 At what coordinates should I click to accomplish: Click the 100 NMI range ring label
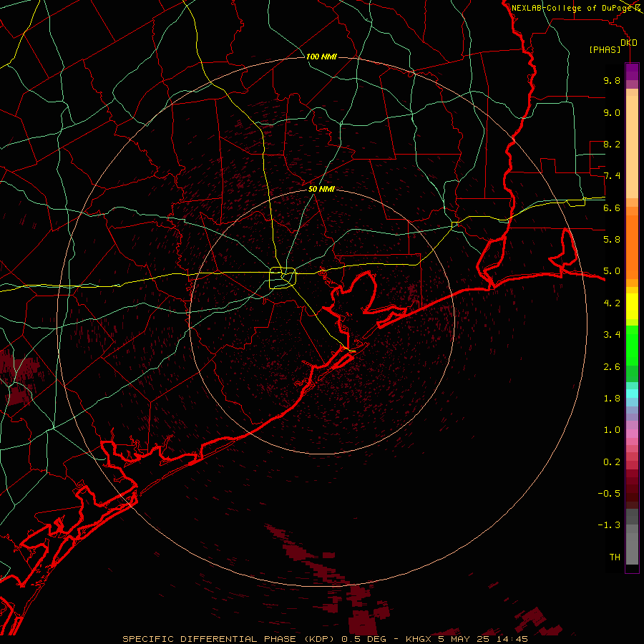(x=321, y=57)
